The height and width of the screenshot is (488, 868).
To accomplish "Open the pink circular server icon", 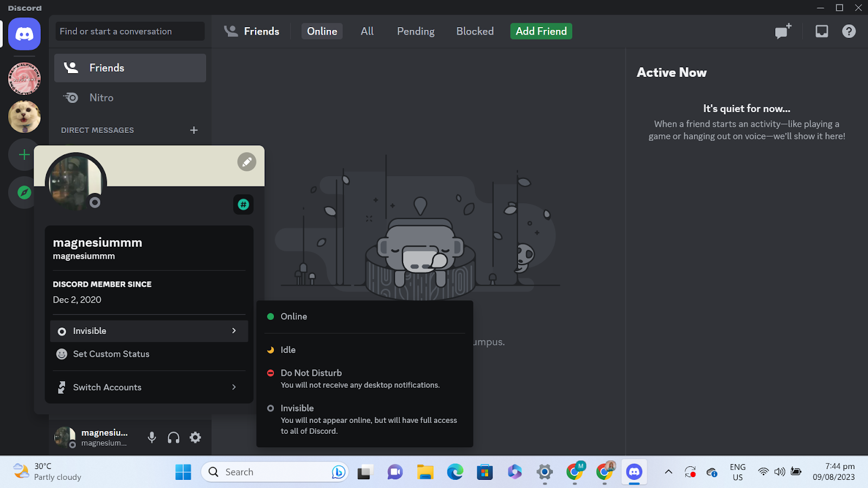I will pos(24,79).
